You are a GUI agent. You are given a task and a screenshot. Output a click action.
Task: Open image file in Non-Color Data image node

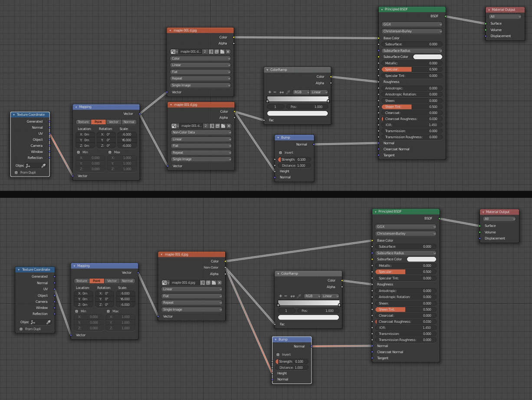coord(223,126)
